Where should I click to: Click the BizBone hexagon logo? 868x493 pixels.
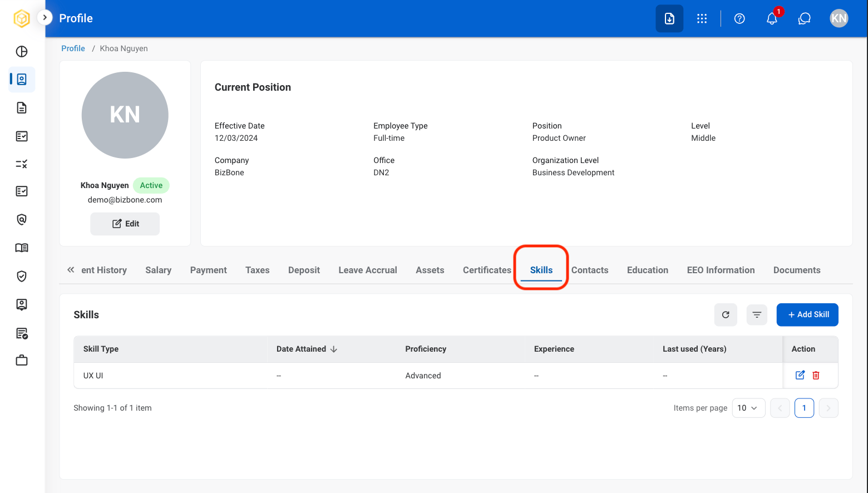point(22,18)
